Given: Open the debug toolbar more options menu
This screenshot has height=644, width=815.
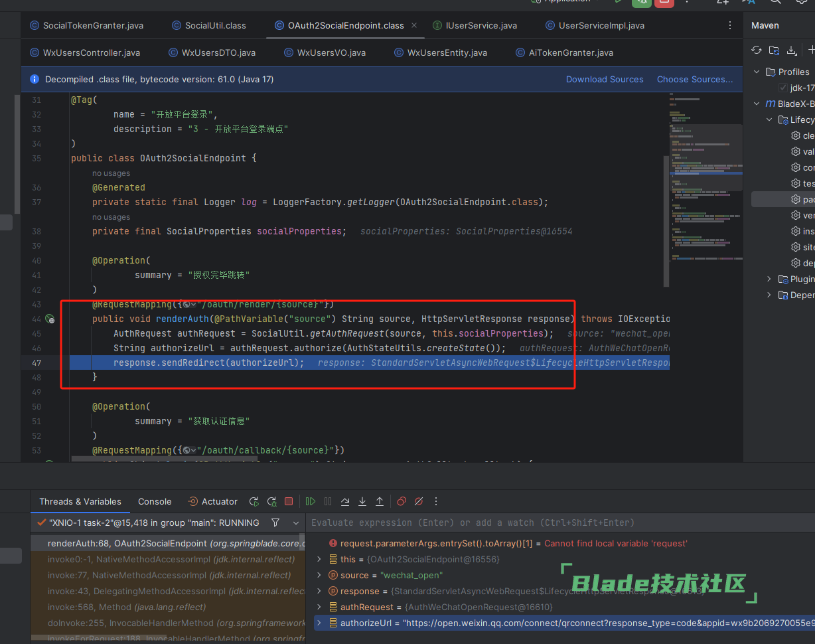Looking at the screenshot, I should coord(436,501).
